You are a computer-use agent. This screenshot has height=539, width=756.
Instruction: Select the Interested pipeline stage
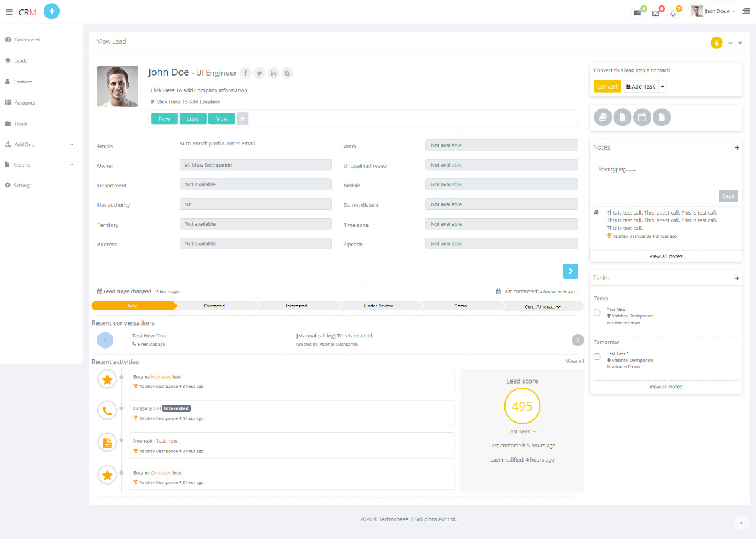[296, 306]
